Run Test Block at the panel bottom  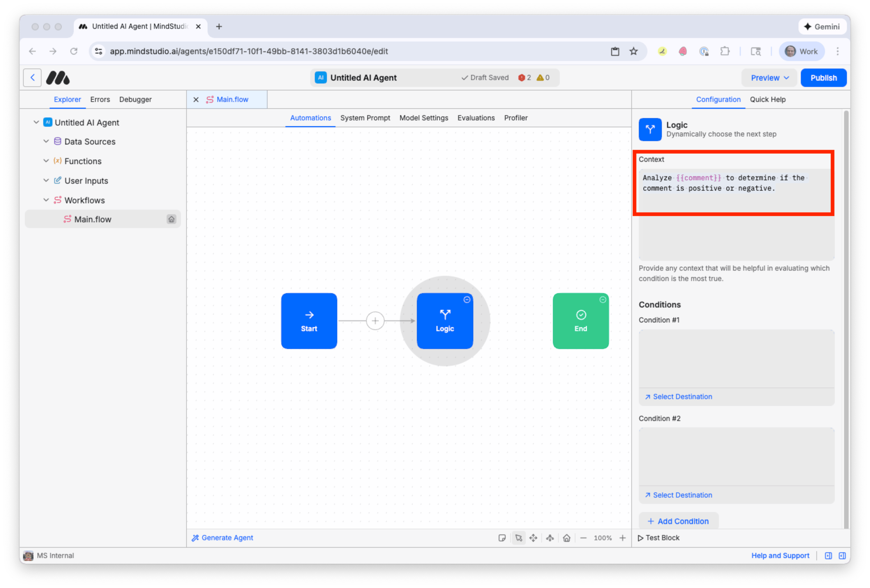[659, 538]
